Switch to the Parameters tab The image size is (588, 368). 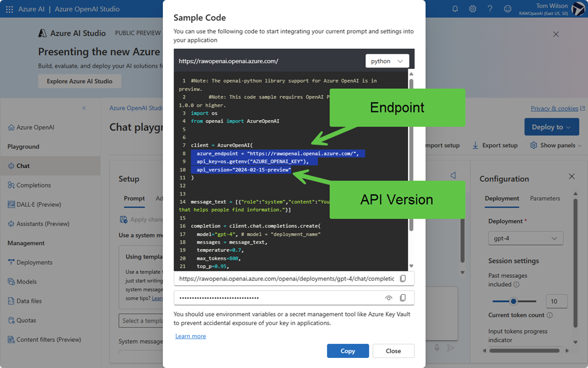545,198
